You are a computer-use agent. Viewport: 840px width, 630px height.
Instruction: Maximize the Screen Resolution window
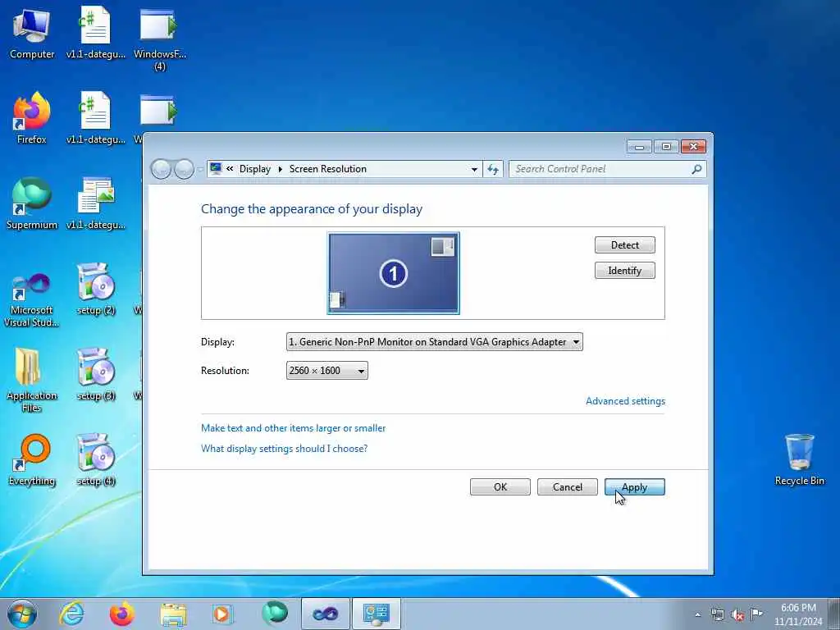click(666, 146)
